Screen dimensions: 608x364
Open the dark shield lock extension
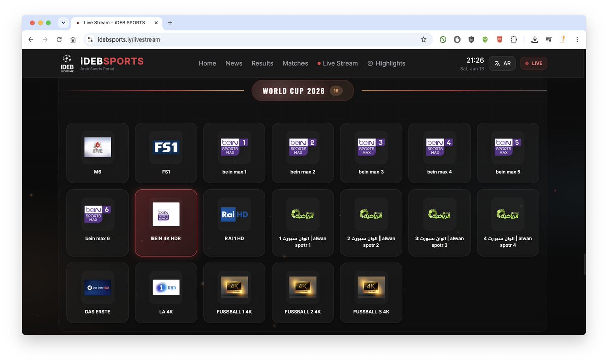point(471,39)
